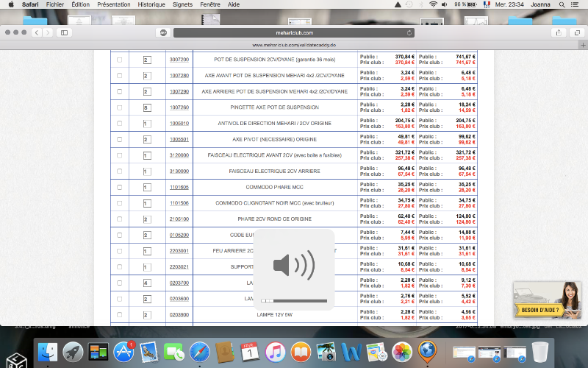Launch iTunes from the dock
The width and height of the screenshot is (588, 368).
pyautogui.click(x=275, y=352)
